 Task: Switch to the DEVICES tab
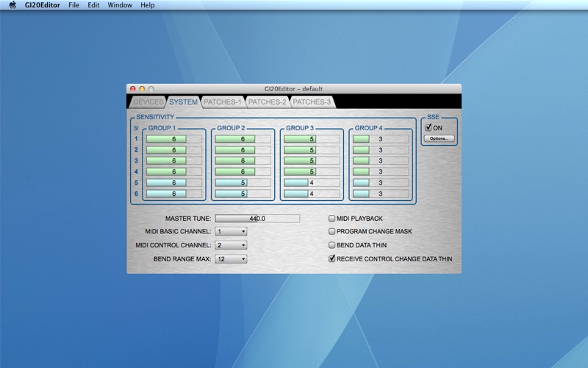pyautogui.click(x=148, y=102)
